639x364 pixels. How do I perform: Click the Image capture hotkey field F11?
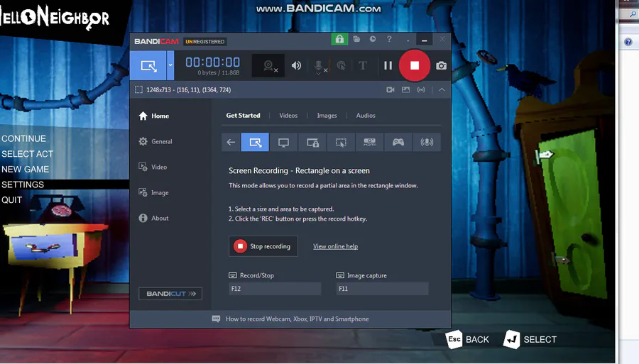(x=382, y=289)
